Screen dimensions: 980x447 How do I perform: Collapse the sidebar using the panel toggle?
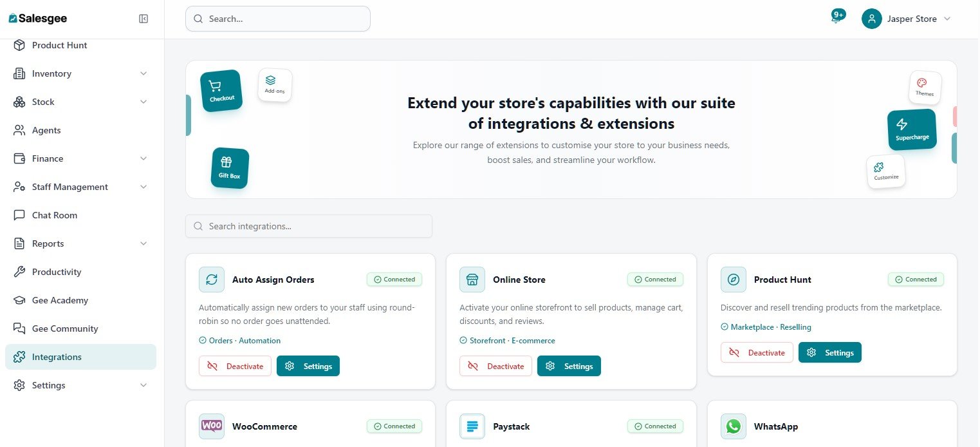[x=143, y=19]
